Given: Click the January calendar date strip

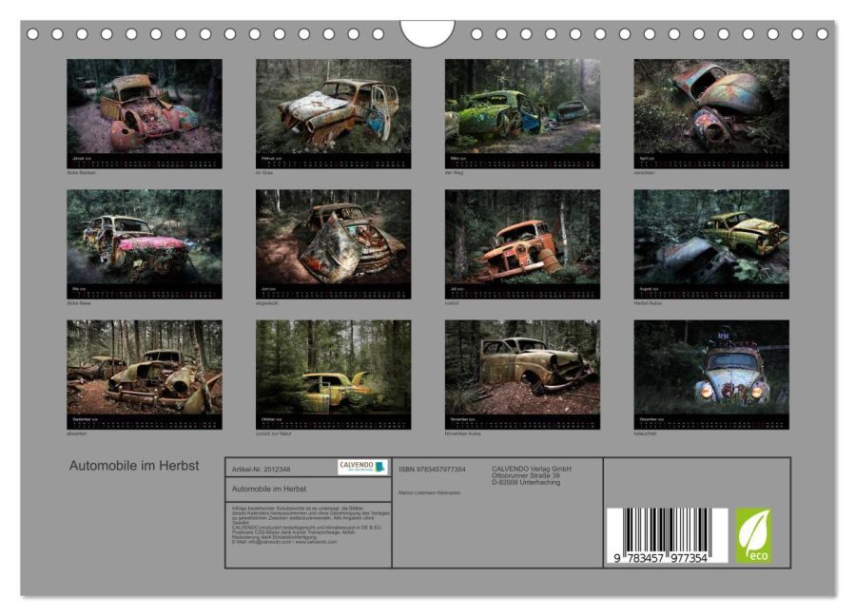Looking at the screenshot, I should (x=145, y=162).
